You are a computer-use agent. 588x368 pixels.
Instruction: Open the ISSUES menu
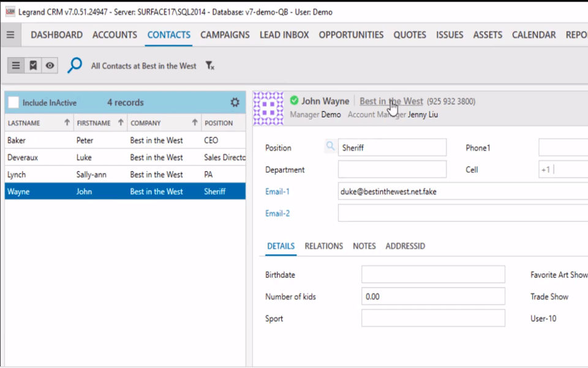450,35
